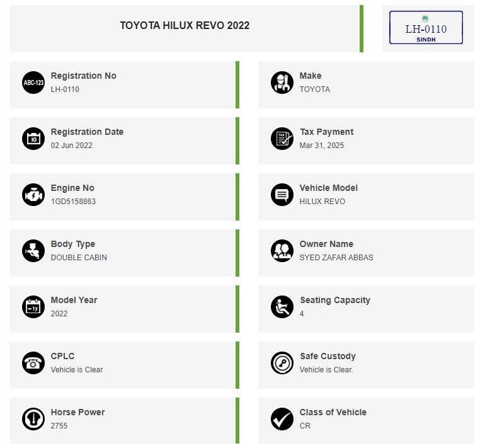This screenshot has height=448, width=485.
Task: Click the spray gun Body Type icon
Action: click(33, 251)
